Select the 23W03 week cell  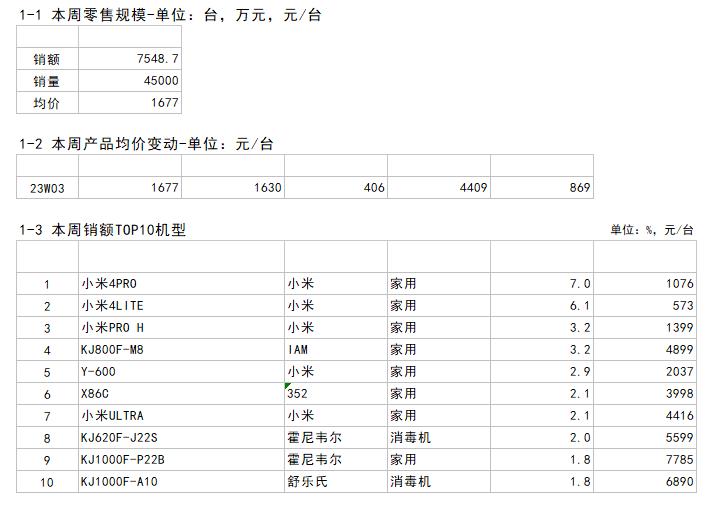point(47,188)
